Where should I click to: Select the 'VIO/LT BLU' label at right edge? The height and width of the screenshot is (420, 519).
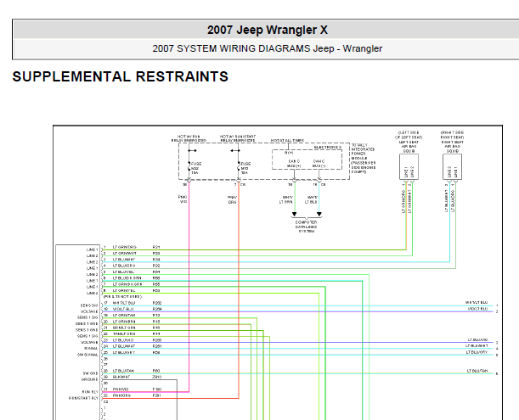pyautogui.click(x=477, y=309)
